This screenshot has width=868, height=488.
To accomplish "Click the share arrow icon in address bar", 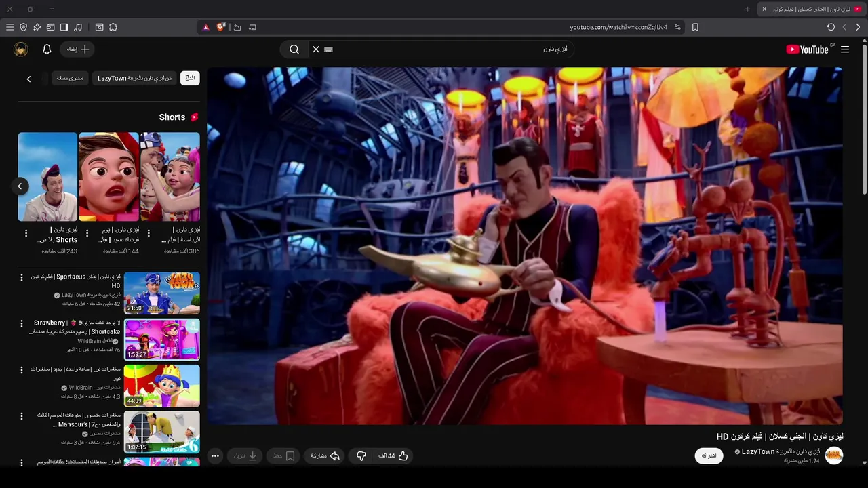I will [x=237, y=27].
